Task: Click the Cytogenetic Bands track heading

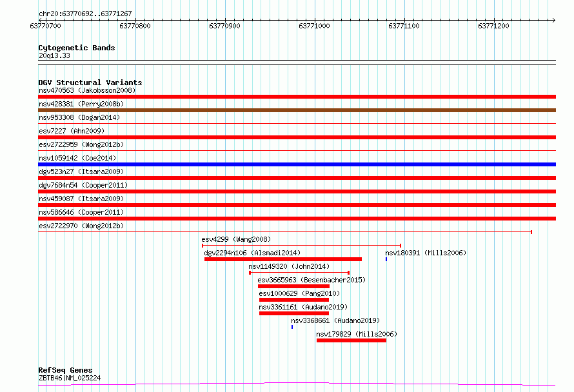Action: 77,48
